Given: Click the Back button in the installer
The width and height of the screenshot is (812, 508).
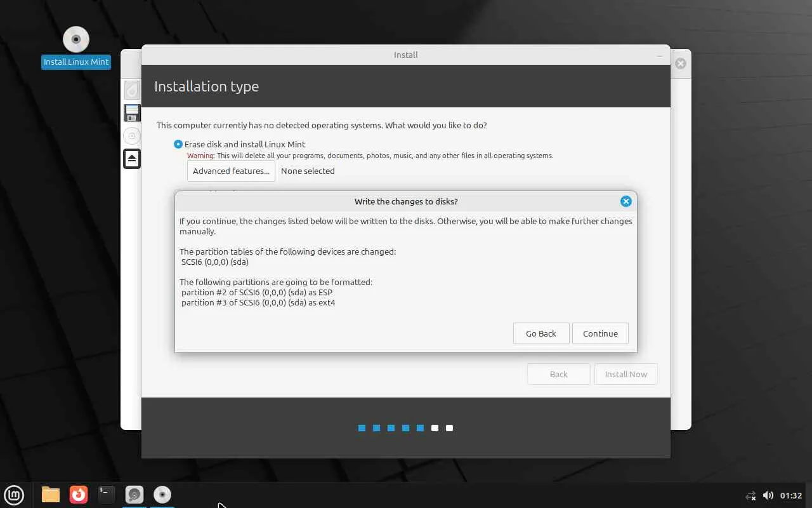Looking at the screenshot, I should pyautogui.click(x=559, y=374).
